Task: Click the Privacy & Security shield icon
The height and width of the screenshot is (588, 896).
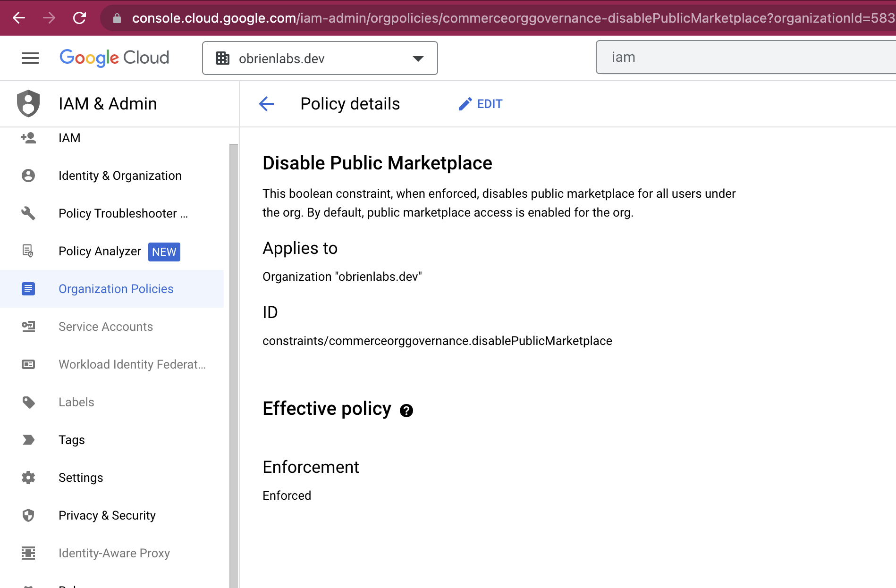Action: (x=28, y=515)
